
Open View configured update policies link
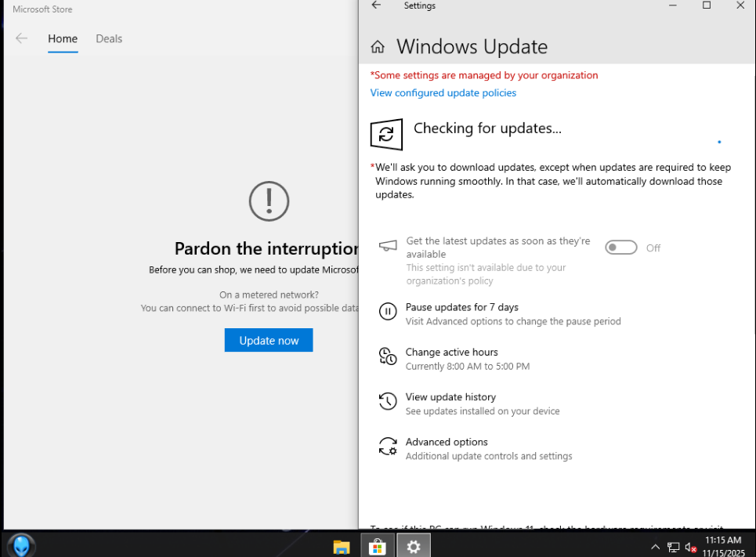[443, 92]
